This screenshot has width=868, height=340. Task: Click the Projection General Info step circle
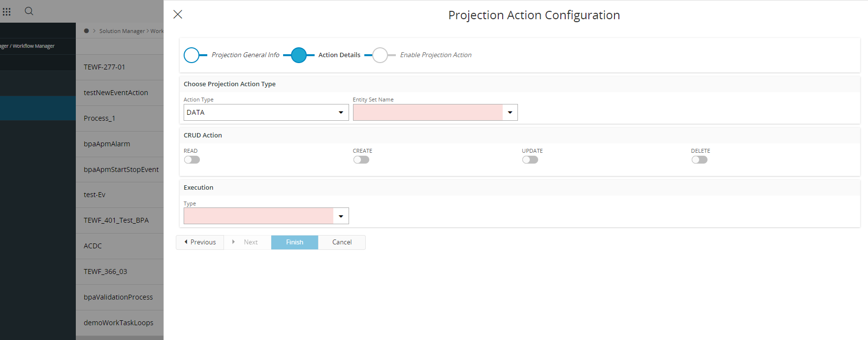click(x=192, y=55)
